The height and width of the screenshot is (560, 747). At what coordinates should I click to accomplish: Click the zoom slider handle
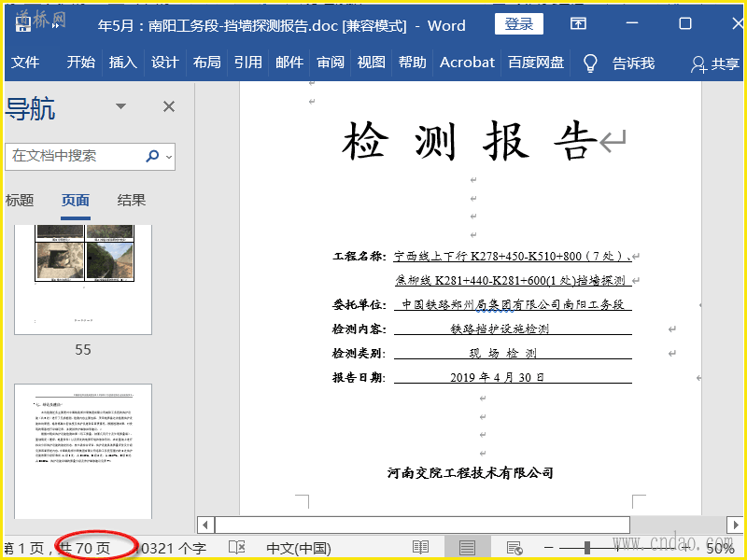click(587, 548)
